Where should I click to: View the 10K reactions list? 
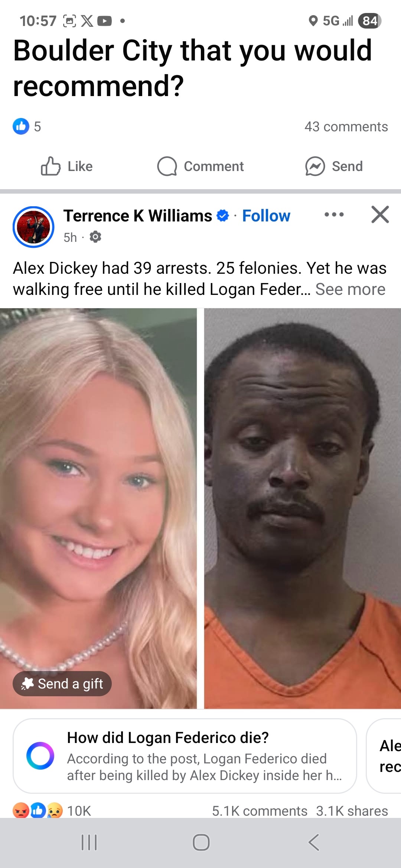point(52,811)
